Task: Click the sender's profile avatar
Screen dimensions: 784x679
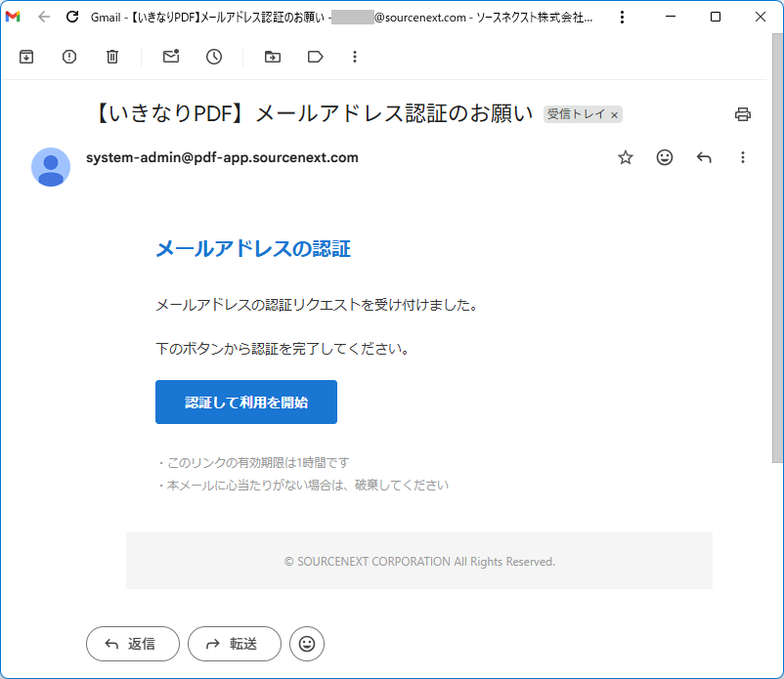Action: [51, 167]
